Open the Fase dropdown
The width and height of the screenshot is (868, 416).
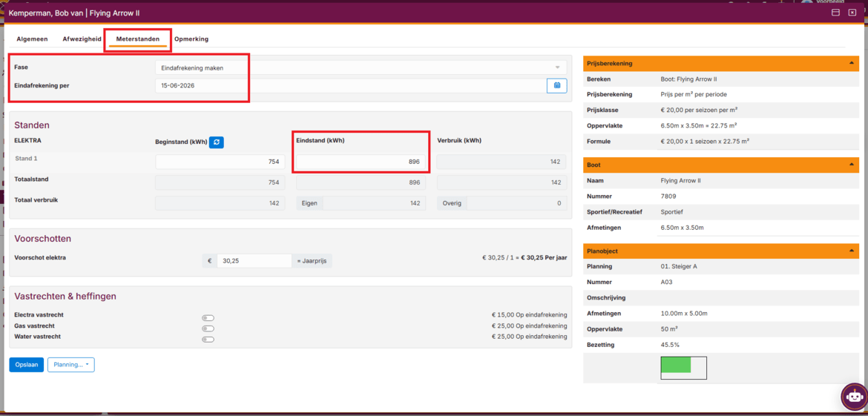pos(361,67)
